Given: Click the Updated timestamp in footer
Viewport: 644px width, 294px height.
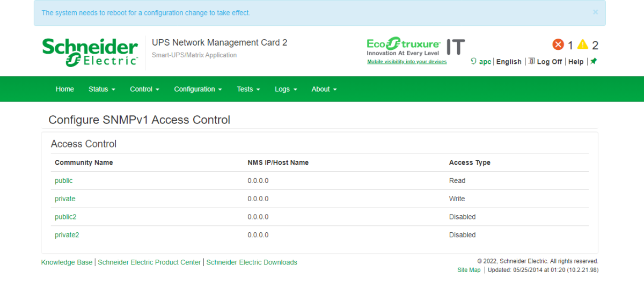Looking at the screenshot, I should (543, 270).
